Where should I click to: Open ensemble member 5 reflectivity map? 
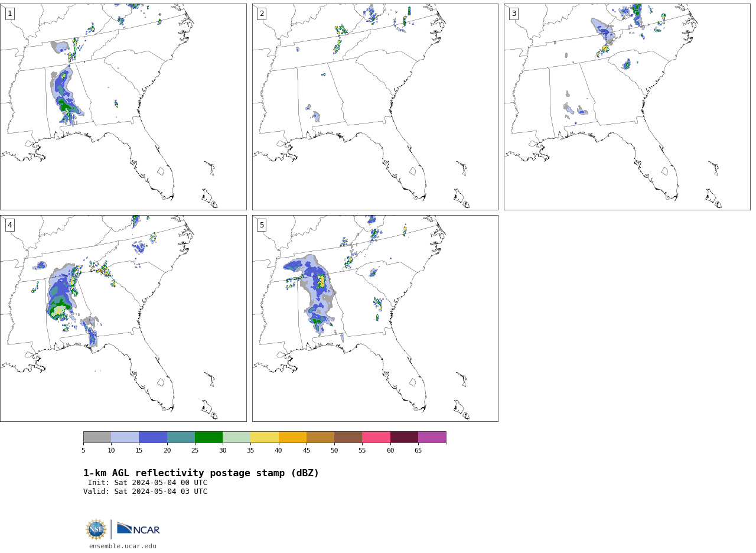pos(375,318)
